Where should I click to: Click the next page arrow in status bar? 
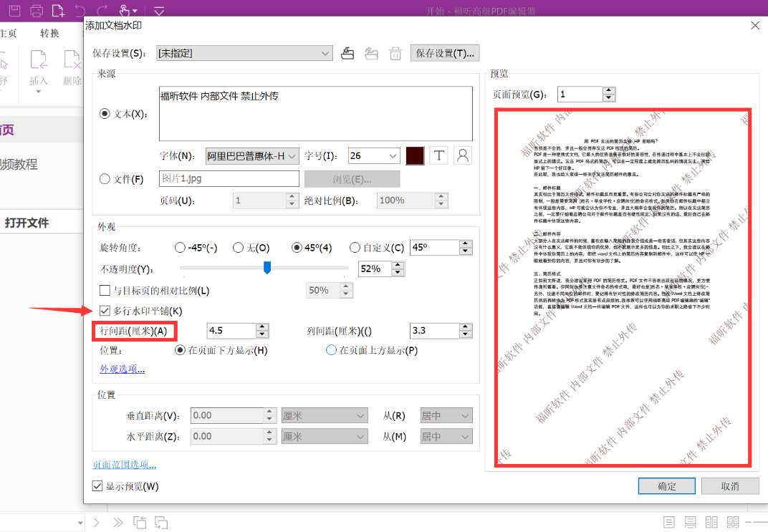point(97,523)
